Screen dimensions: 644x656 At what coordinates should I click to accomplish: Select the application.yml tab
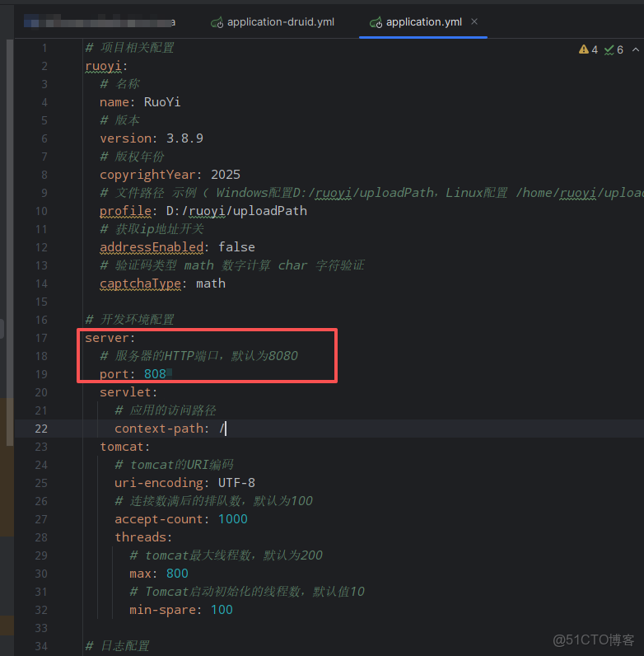pos(423,22)
